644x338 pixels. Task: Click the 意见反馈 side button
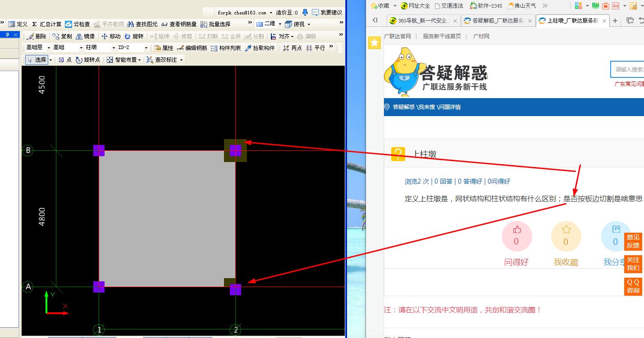pyautogui.click(x=633, y=242)
